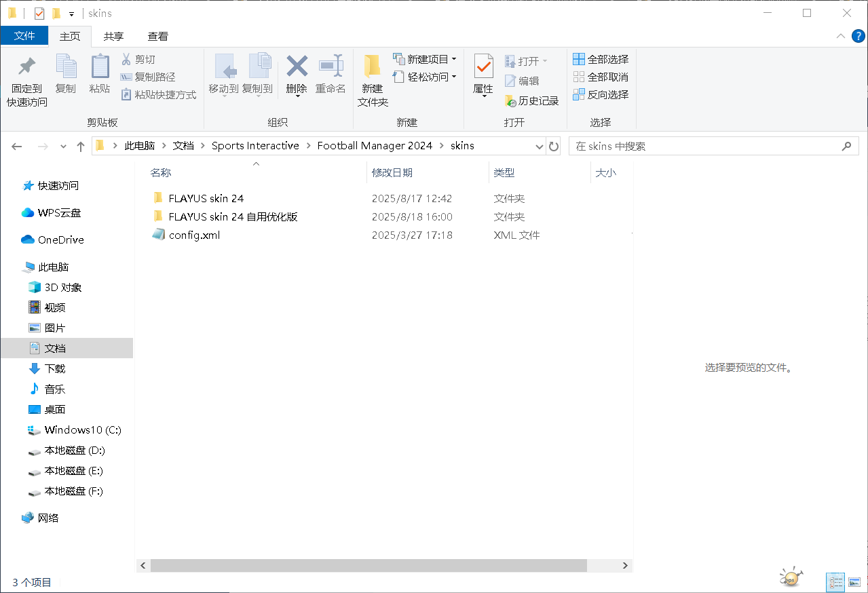Click 全部取消 select none
Viewport: 868px width, 593px height.
coord(601,77)
